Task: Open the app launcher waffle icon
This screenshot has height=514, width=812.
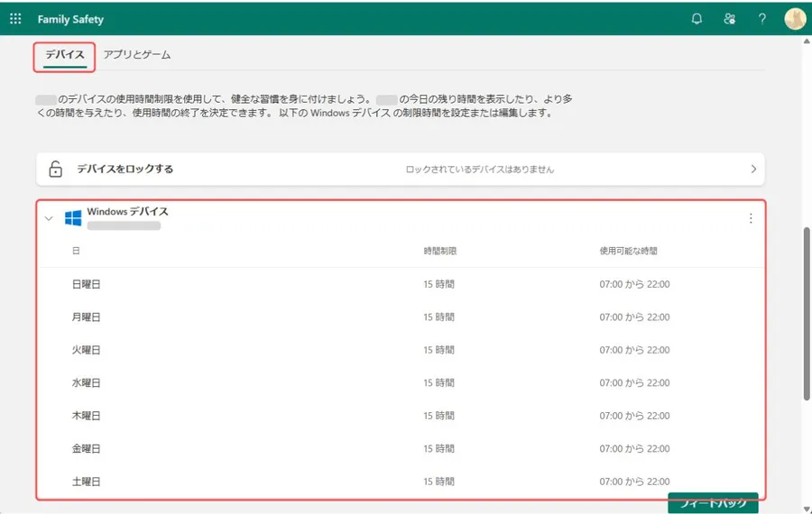Action: (15, 18)
